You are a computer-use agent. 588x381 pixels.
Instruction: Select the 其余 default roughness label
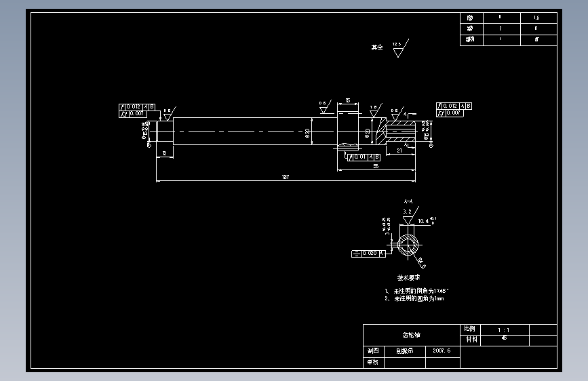377,47
